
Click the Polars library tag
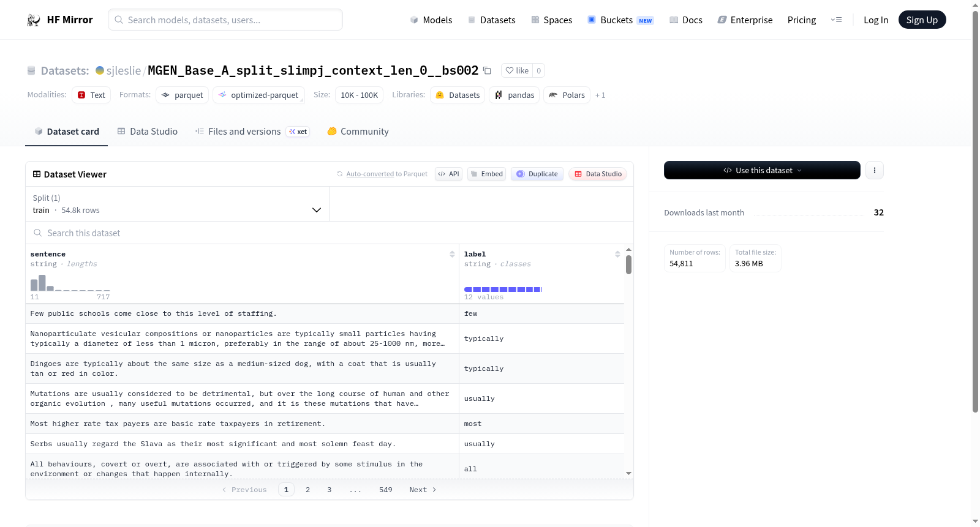[567, 95]
